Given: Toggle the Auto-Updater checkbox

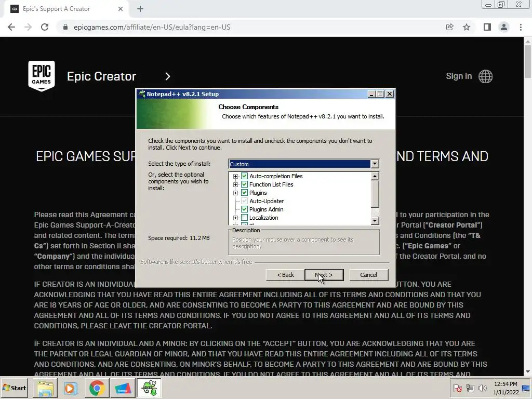Looking at the screenshot, I should pos(244,201).
